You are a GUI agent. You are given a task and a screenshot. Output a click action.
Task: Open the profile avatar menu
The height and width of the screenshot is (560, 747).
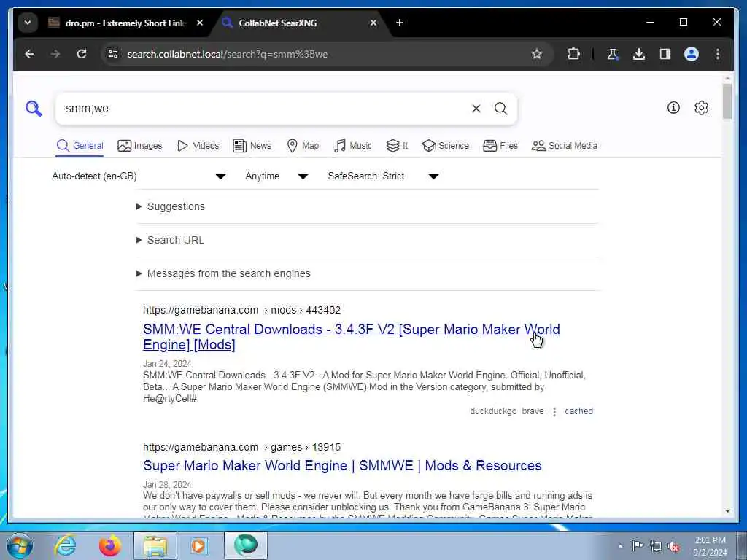(692, 54)
